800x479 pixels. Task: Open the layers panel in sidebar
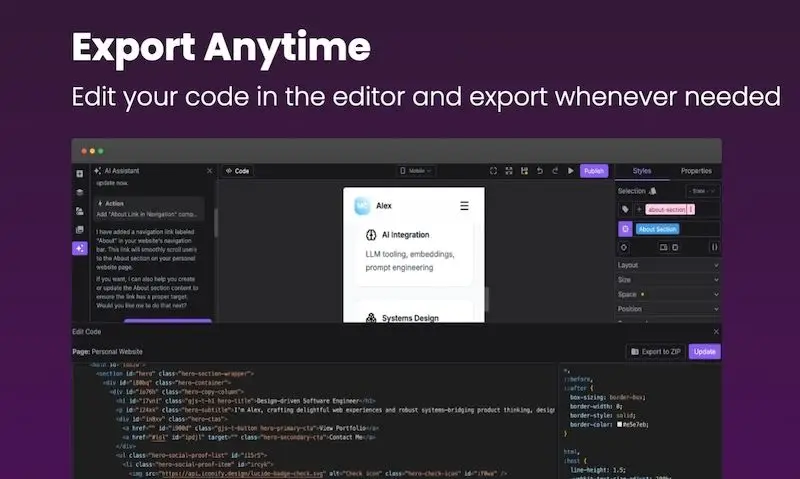coord(80,192)
